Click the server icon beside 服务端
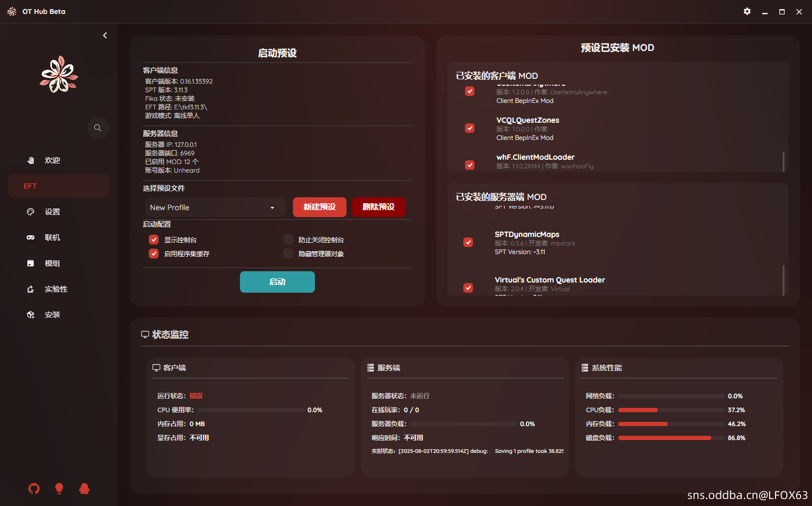This screenshot has width=812, height=506. (371, 368)
